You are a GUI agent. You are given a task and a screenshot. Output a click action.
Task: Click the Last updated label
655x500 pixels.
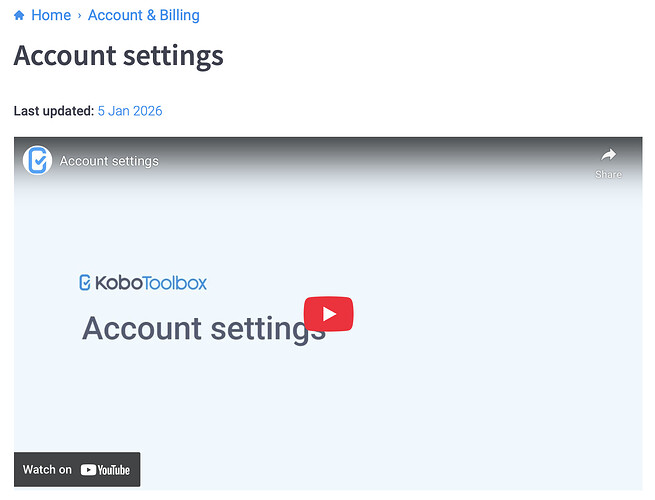click(x=54, y=111)
